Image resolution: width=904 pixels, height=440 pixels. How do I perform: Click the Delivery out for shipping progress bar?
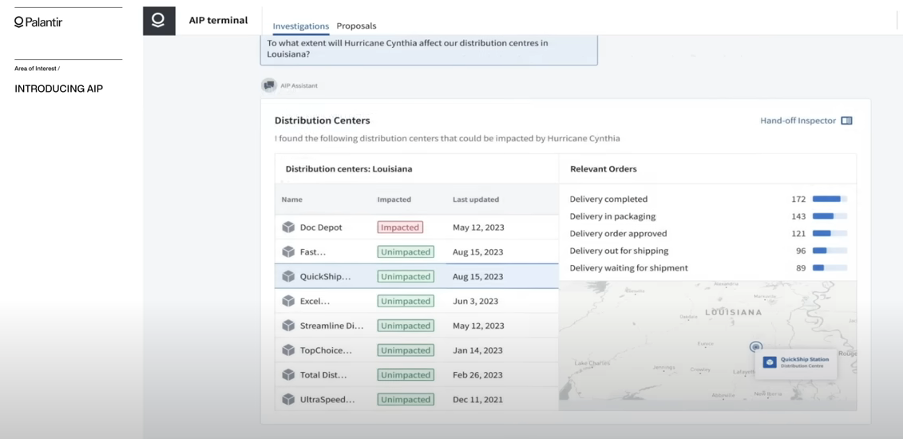pos(830,251)
